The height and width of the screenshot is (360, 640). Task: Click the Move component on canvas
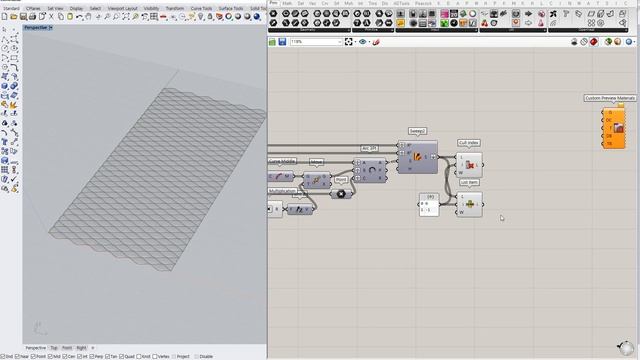tap(317, 180)
